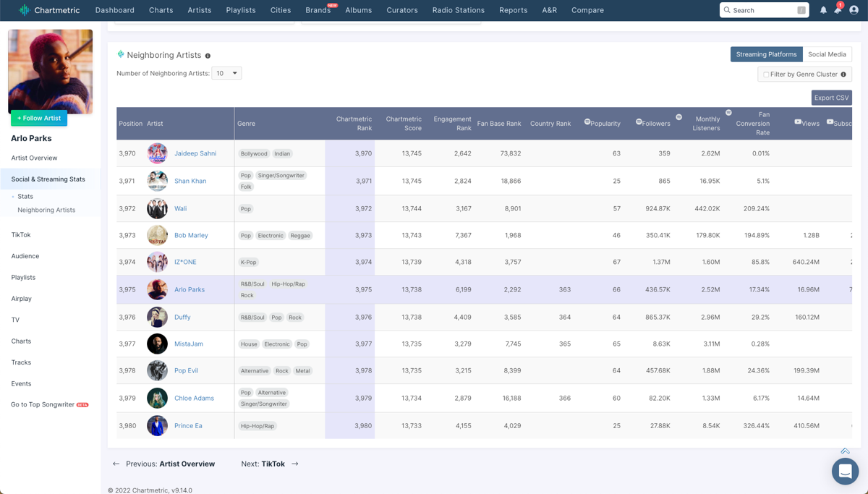Click the Metal genre tag

click(302, 370)
